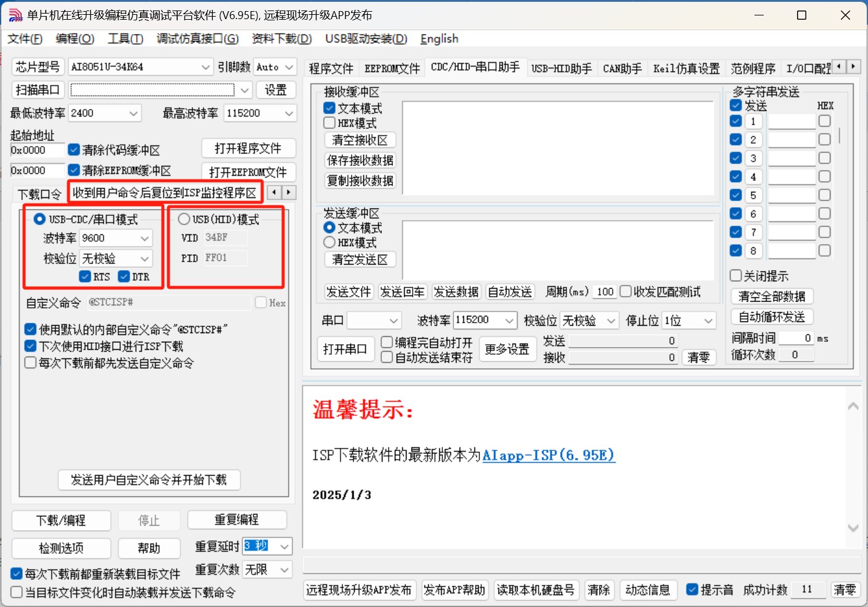Expand 重复延时 3秒 dropdown

pos(284,547)
